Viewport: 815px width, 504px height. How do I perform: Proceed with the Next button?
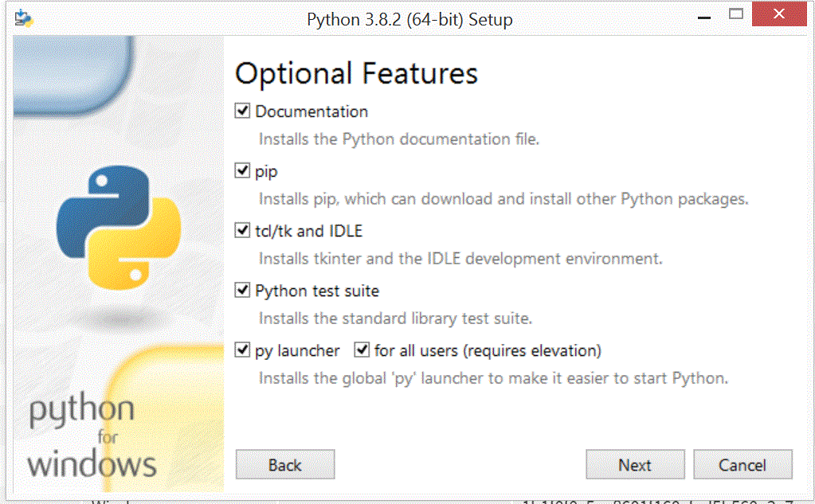point(635,464)
